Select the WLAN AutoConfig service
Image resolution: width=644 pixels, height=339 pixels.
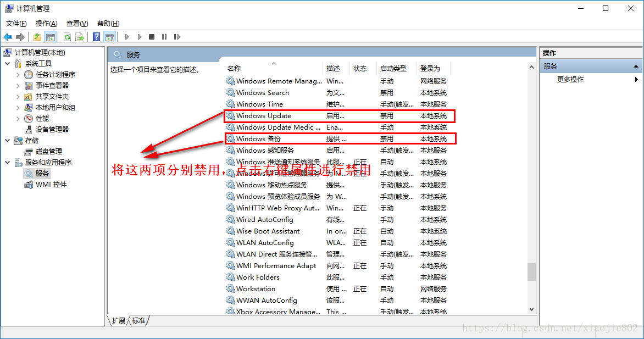click(x=337, y=243)
